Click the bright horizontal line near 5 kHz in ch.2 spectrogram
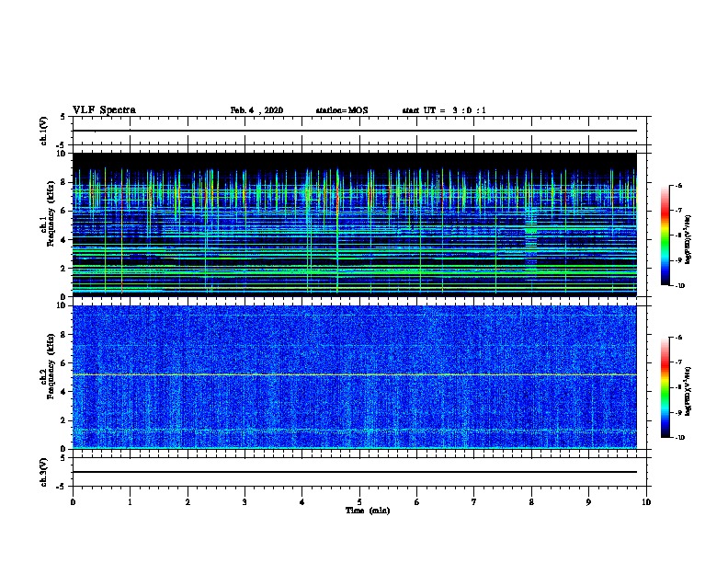Viewport: 728px width, 563px height. 355,374
